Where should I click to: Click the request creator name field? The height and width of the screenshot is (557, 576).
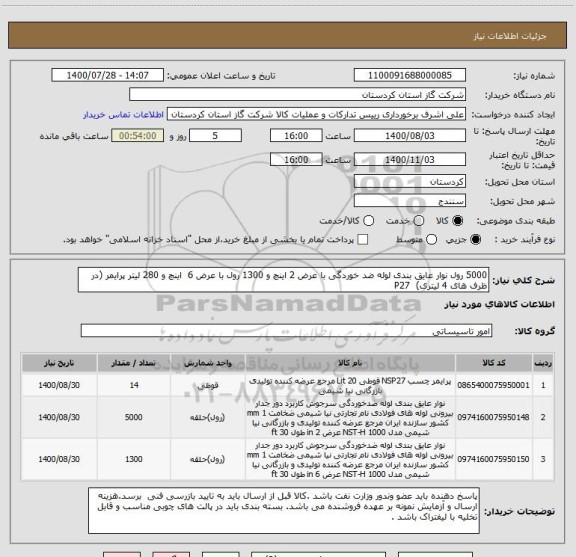point(316,115)
